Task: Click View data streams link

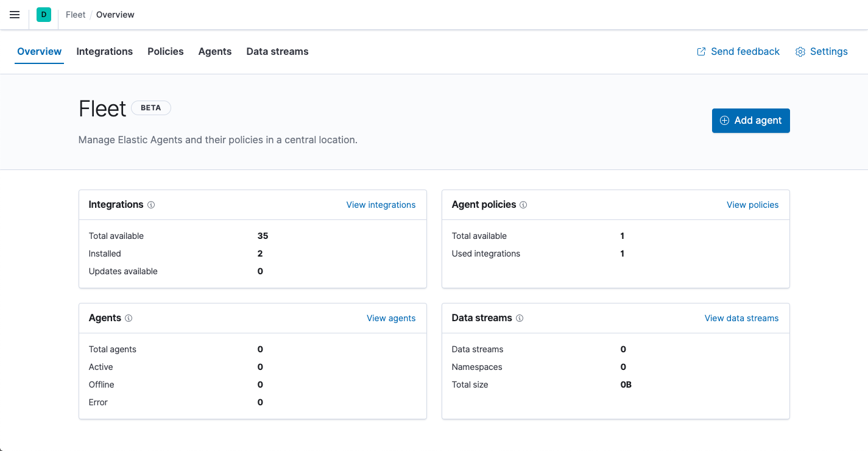Action: point(741,318)
